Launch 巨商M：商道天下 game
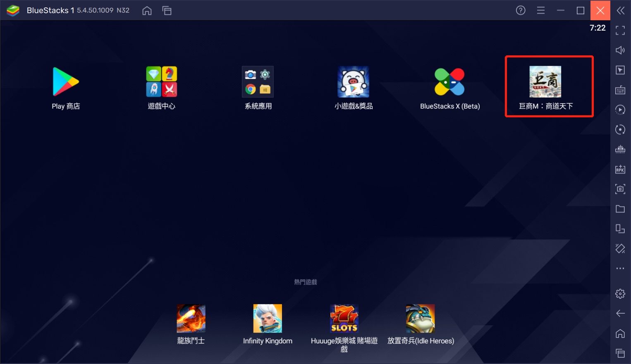The image size is (631, 364). tap(545, 82)
